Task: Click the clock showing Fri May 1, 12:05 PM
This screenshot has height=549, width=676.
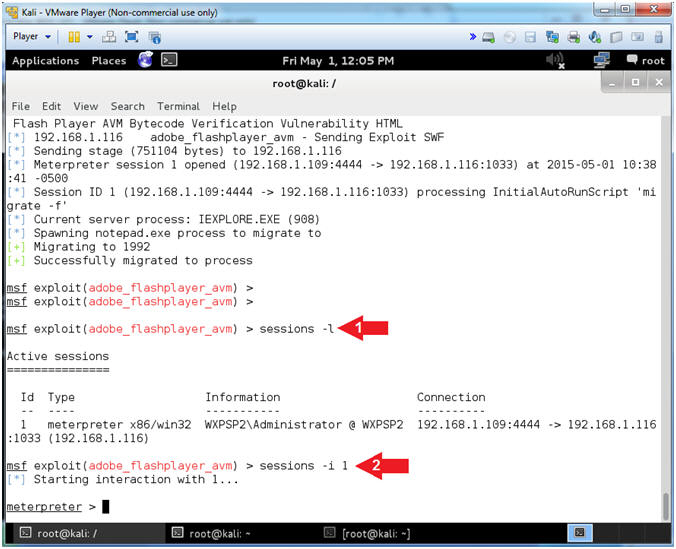Action: coord(338,61)
